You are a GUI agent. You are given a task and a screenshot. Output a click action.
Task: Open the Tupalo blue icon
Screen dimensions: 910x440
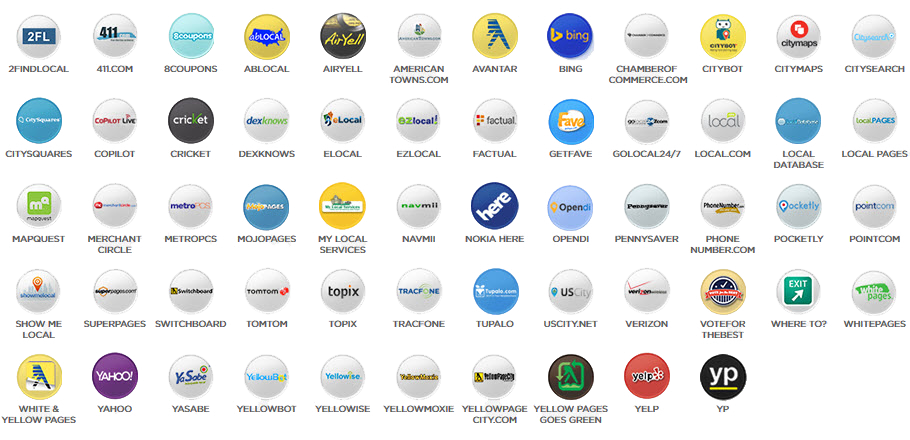pyautogui.click(x=496, y=291)
